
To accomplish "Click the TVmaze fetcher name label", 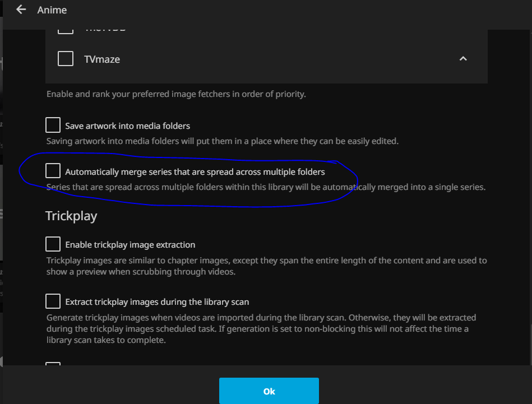I will pos(103,59).
